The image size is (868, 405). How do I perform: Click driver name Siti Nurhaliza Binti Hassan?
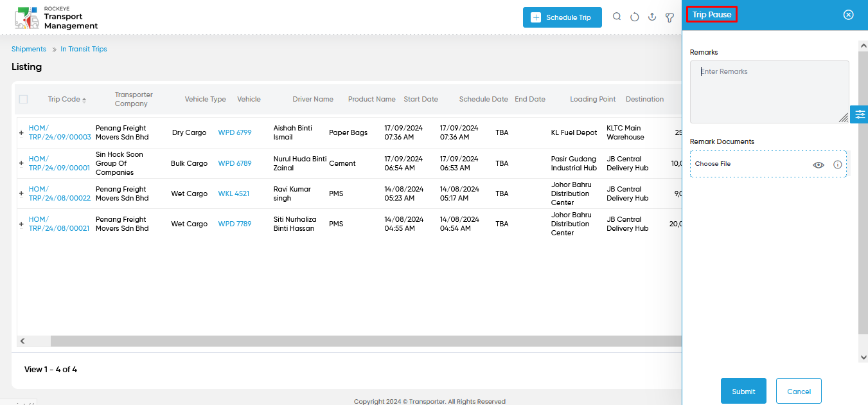pos(295,224)
